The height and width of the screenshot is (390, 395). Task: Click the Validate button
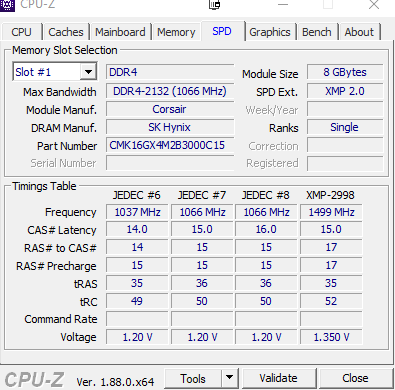[x=278, y=378]
